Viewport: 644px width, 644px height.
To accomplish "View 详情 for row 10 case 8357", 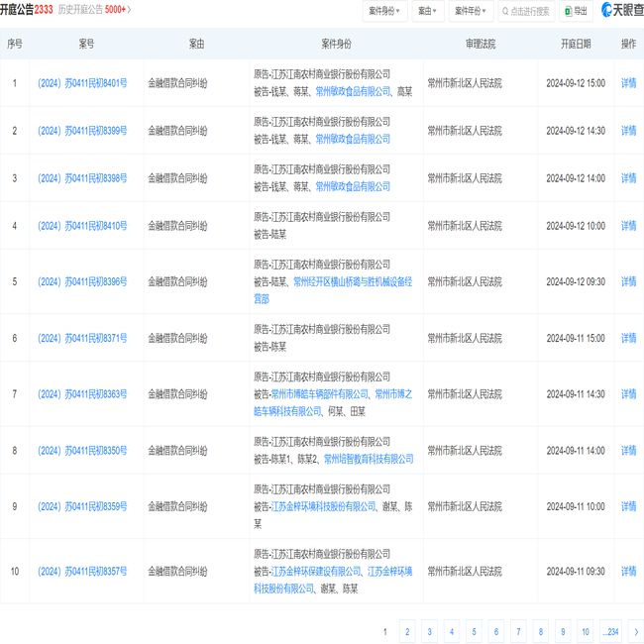I will point(628,572).
